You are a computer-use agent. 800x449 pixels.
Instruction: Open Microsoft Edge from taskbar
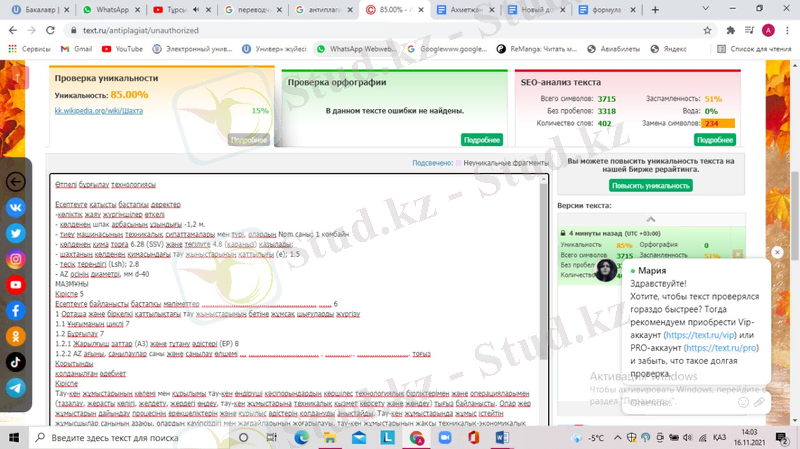[x=301, y=438]
